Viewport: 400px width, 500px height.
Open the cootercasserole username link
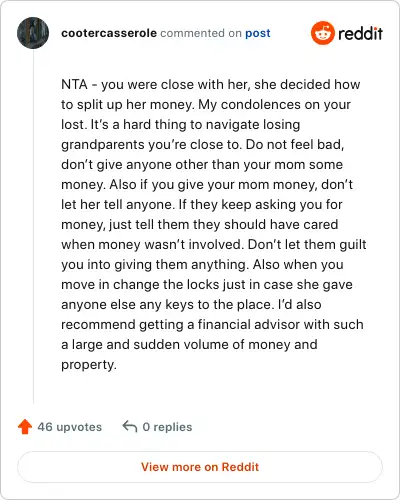point(109,33)
